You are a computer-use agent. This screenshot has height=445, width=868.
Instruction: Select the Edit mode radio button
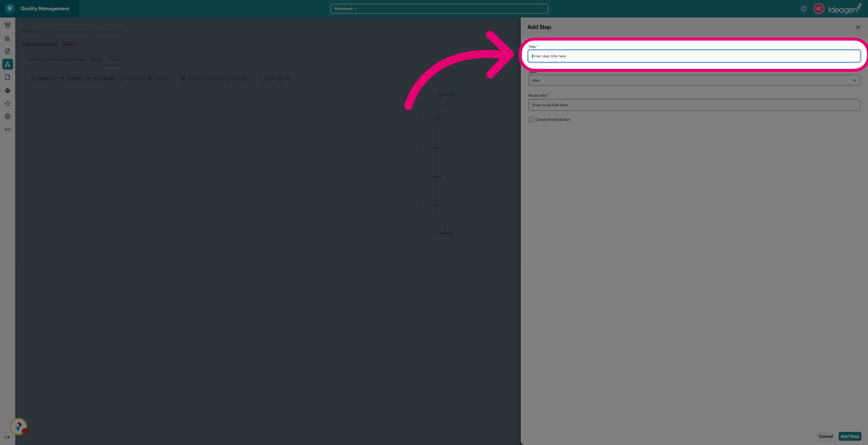(280, 78)
